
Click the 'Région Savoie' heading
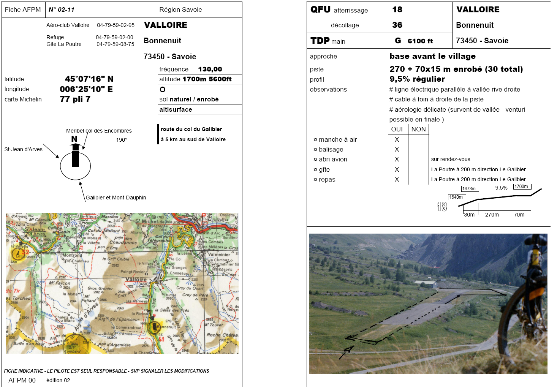point(180,9)
